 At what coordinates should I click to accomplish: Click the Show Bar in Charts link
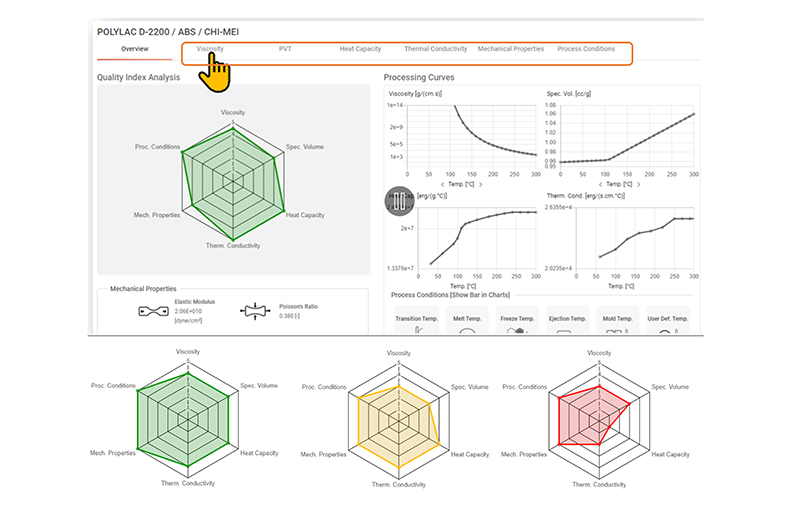coord(480,295)
